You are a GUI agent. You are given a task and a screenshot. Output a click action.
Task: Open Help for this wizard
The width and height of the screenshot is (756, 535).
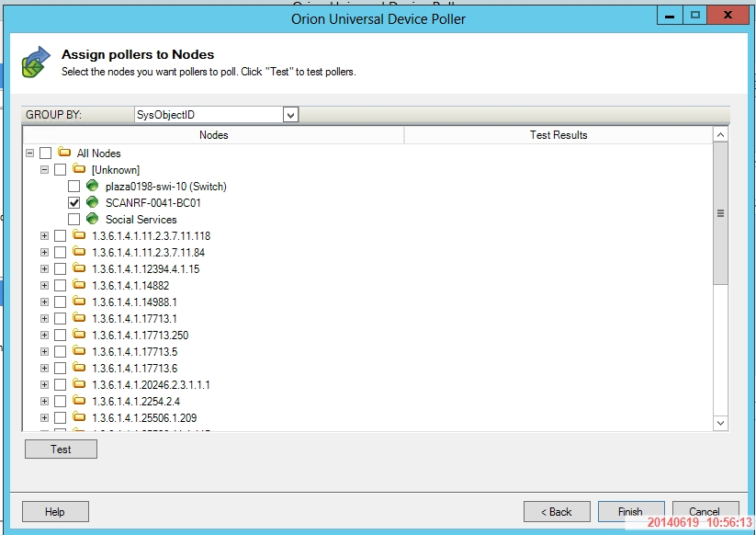coord(55,511)
